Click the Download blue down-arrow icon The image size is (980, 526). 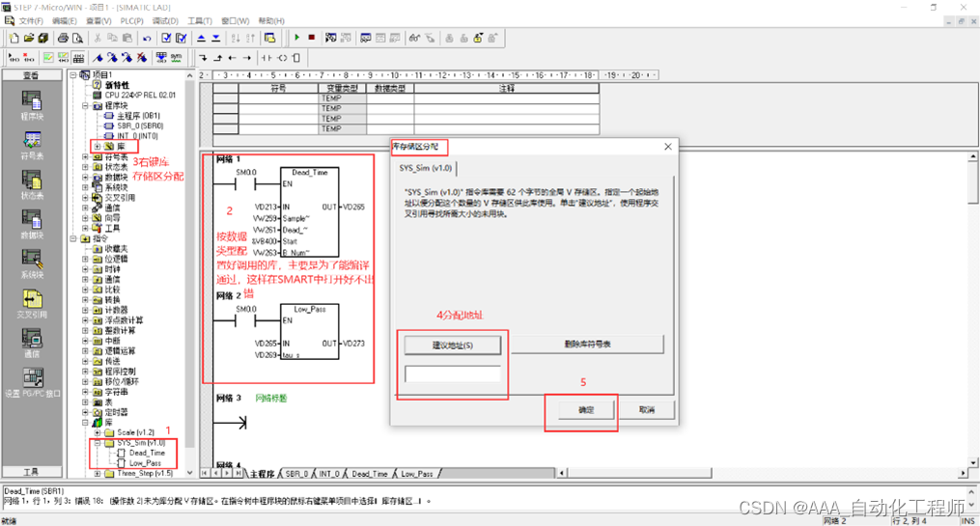coord(216,38)
